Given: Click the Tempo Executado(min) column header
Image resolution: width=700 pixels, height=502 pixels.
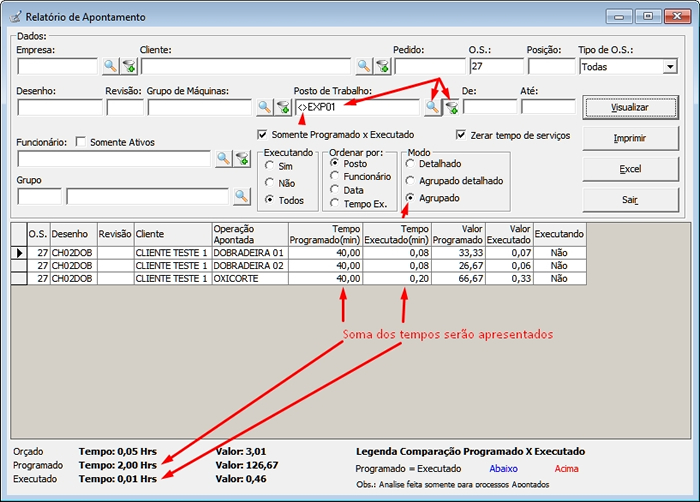Looking at the screenshot, I should pos(397,234).
